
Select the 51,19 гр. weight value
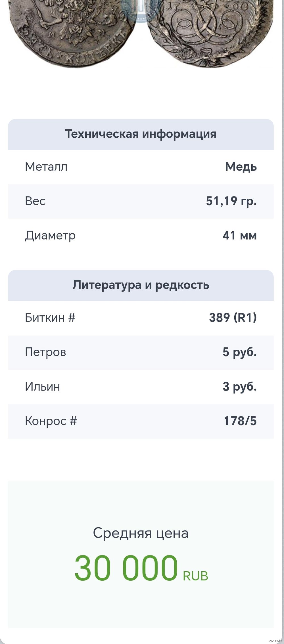point(231,201)
